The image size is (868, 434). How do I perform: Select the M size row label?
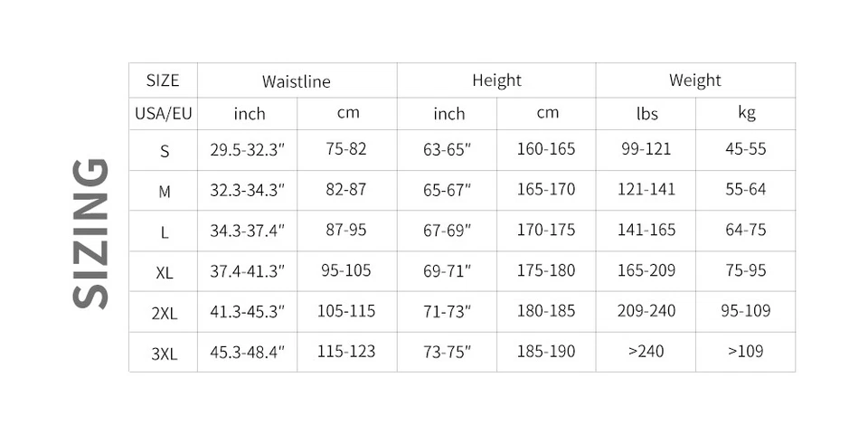point(164,192)
